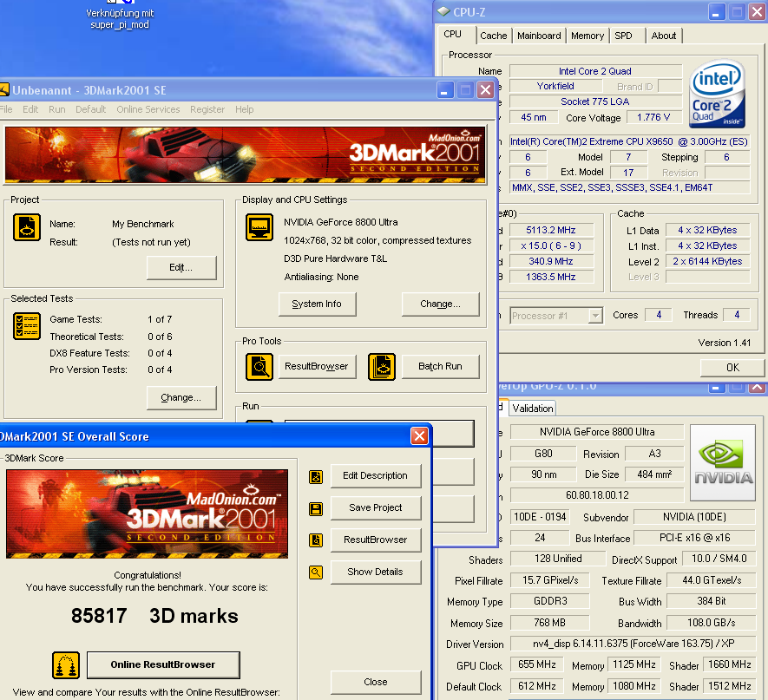Select the CPU tab in CPU-Z
768x700 pixels.
[x=456, y=35]
